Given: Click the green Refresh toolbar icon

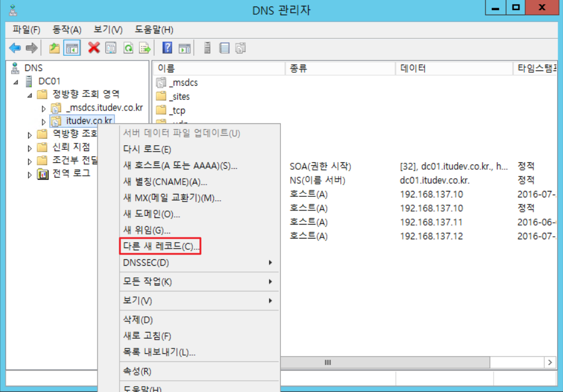Looking at the screenshot, I should tap(128, 48).
